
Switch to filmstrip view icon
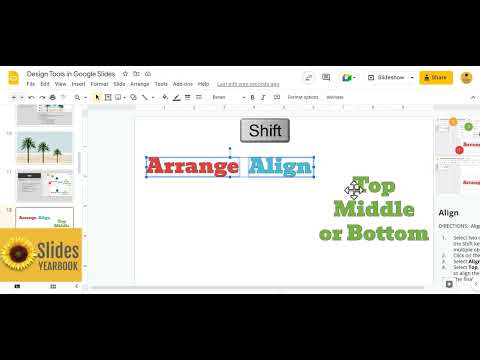[x=17, y=286]
